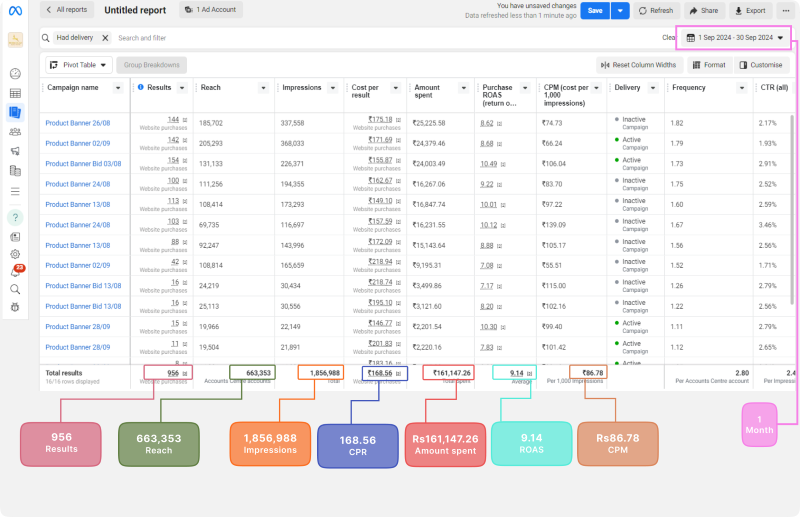Screen dimensions: 800x517
Task: Open the dropdown arrow next to Save
Action: [x=620, y=10]
